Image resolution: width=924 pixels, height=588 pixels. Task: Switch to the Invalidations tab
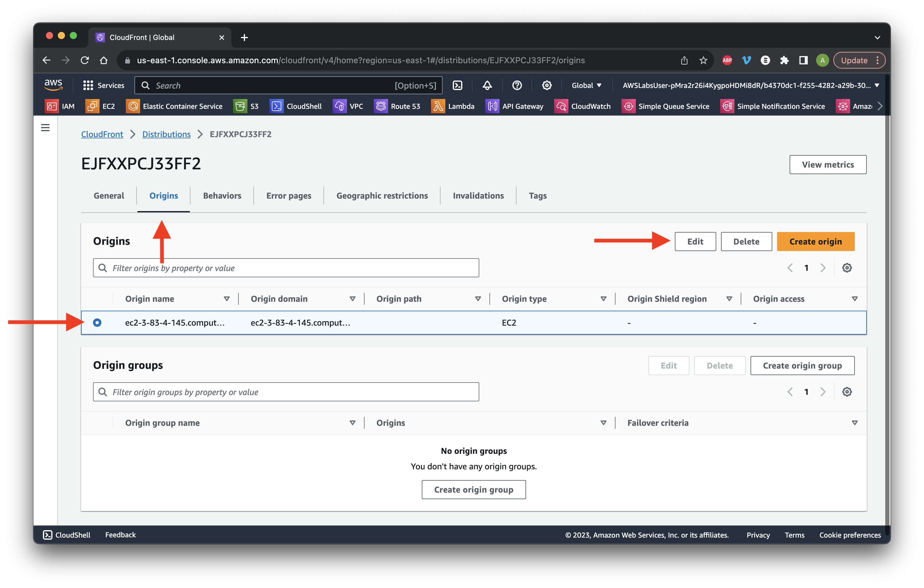coord(478,196)
